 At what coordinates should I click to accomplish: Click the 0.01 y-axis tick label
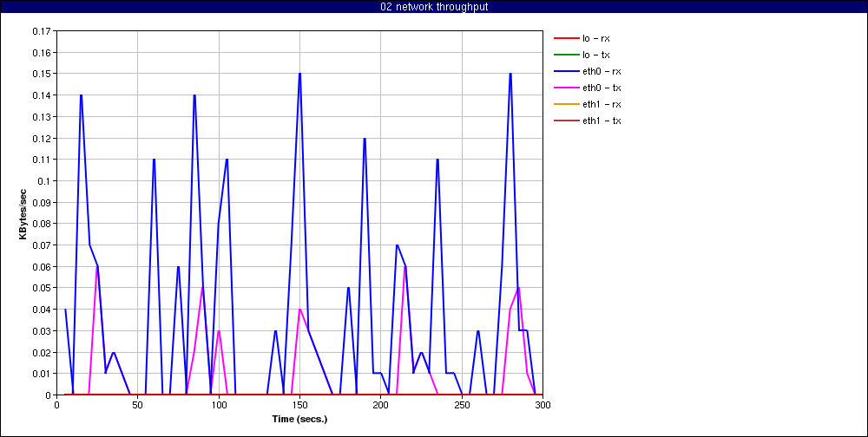click(42, 374)
